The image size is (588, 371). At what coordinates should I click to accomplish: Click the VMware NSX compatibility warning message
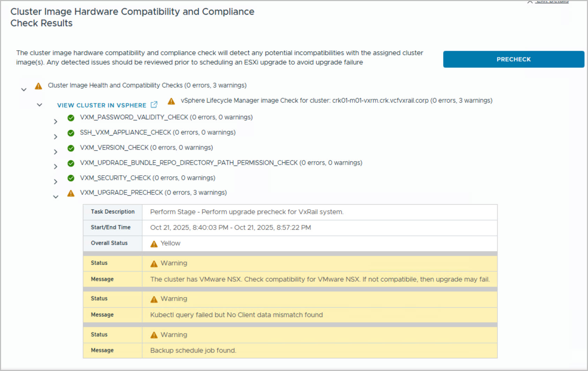click(x=319, y=279)
